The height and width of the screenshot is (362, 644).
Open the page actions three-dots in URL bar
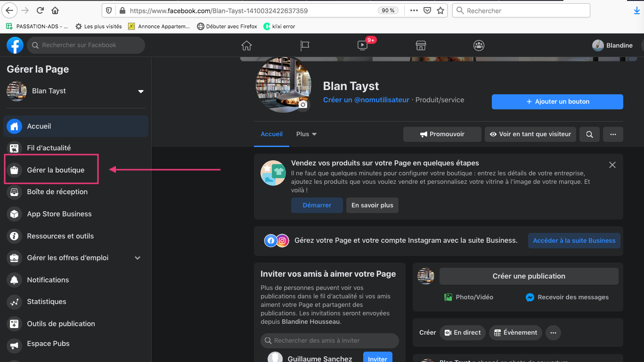[x=414, y=10]
